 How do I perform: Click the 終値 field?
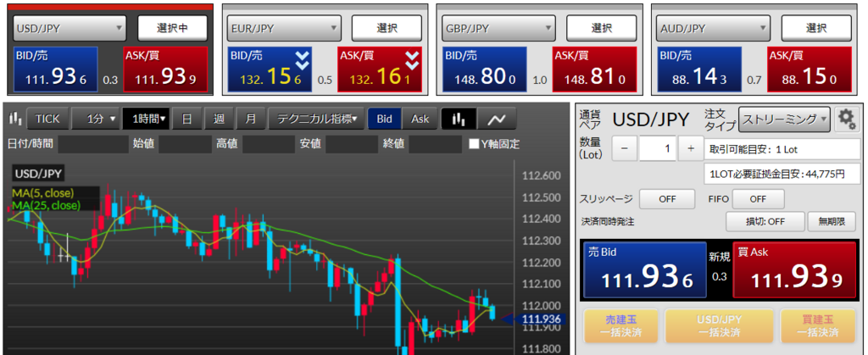[436, 144]
